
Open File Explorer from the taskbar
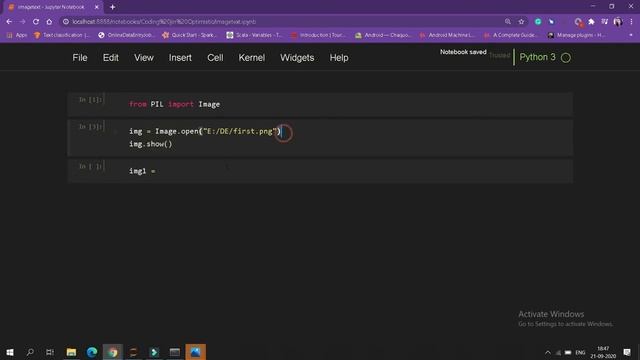click(71, 352)
